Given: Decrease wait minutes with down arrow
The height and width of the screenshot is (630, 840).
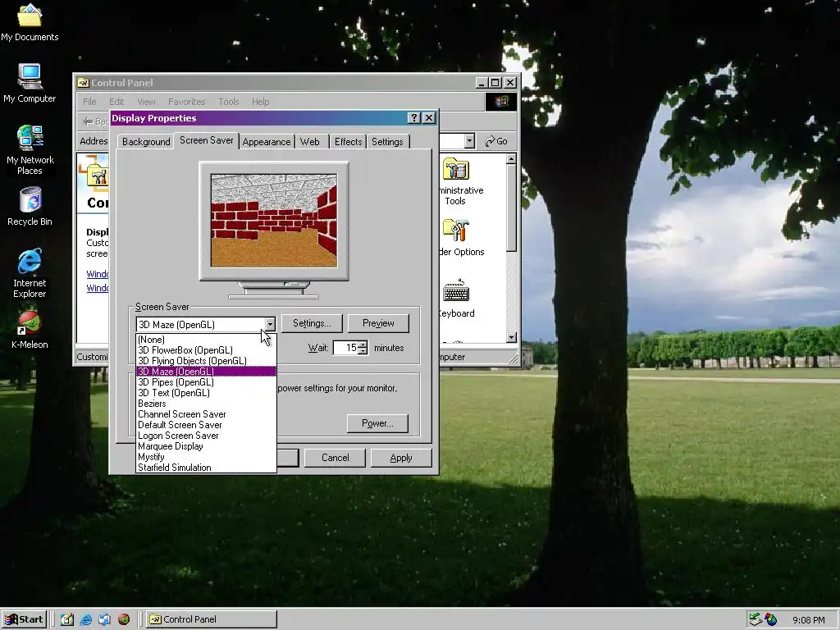Looking at the screenshot, I should click(363, 351).
